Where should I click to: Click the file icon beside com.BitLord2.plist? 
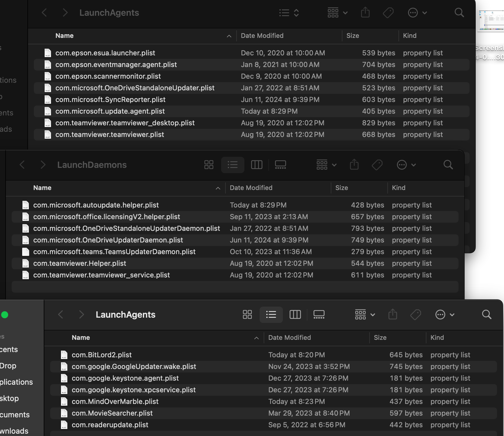pyautogui.click(x=64, y=355)
